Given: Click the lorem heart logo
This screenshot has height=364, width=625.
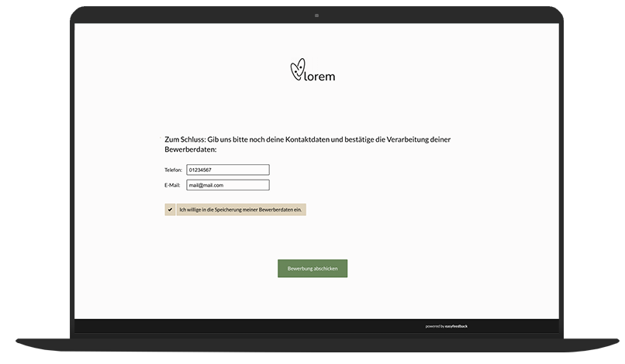Looking at the screenshot, I should (x=312, y=70).
